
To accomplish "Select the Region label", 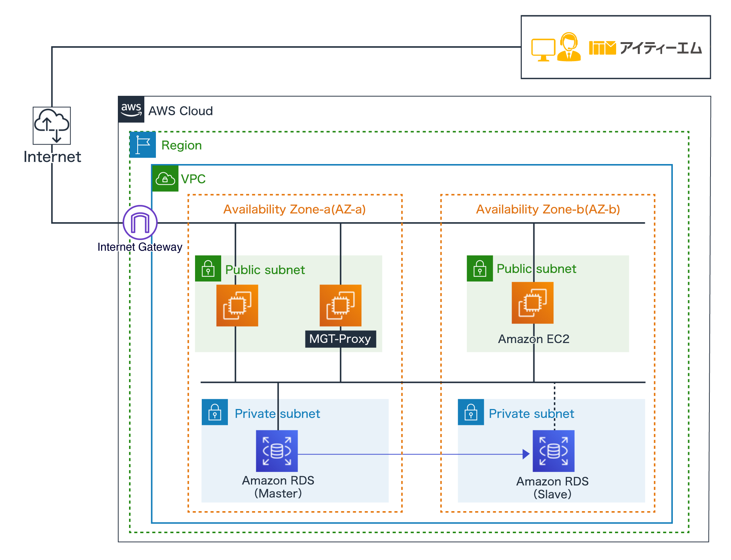I will 182,145.
